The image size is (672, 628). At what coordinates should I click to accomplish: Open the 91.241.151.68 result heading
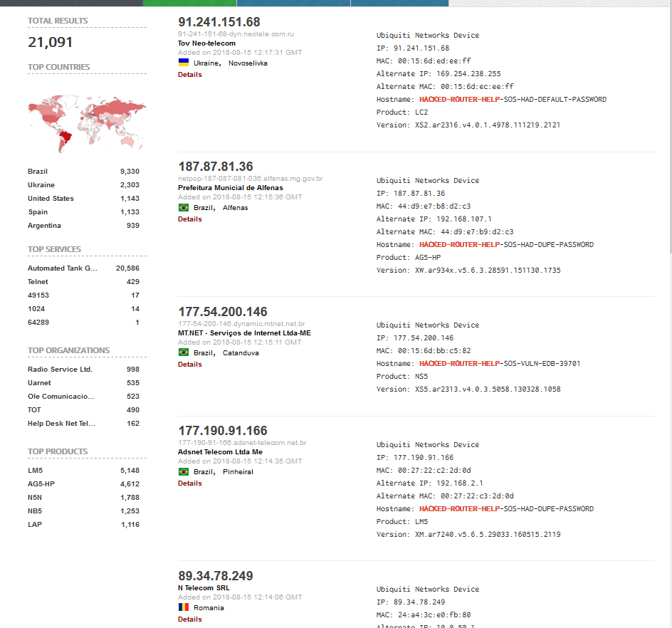[219, 22]
